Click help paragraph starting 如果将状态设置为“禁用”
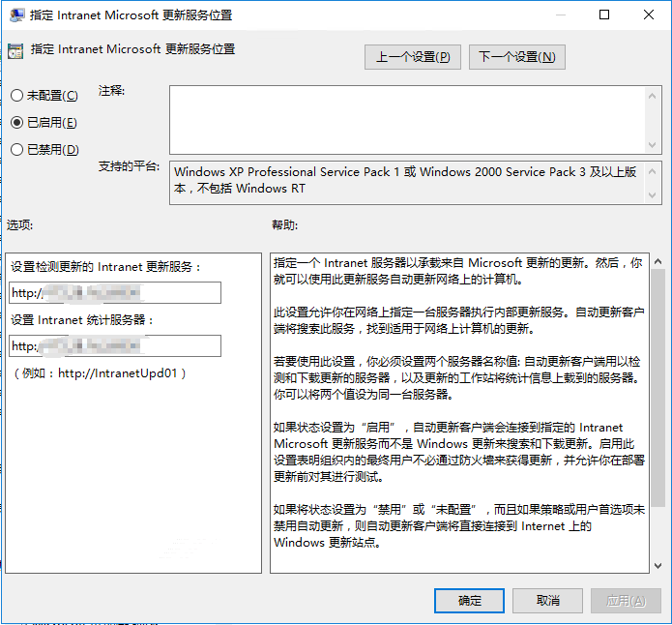The image size is (672, 625). point(459,526)
